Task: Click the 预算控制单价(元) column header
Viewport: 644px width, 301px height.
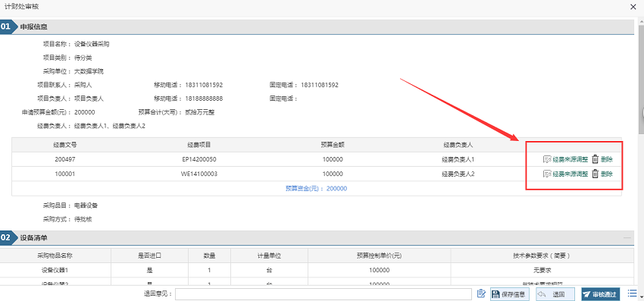Action: click(x=379, y=256)
